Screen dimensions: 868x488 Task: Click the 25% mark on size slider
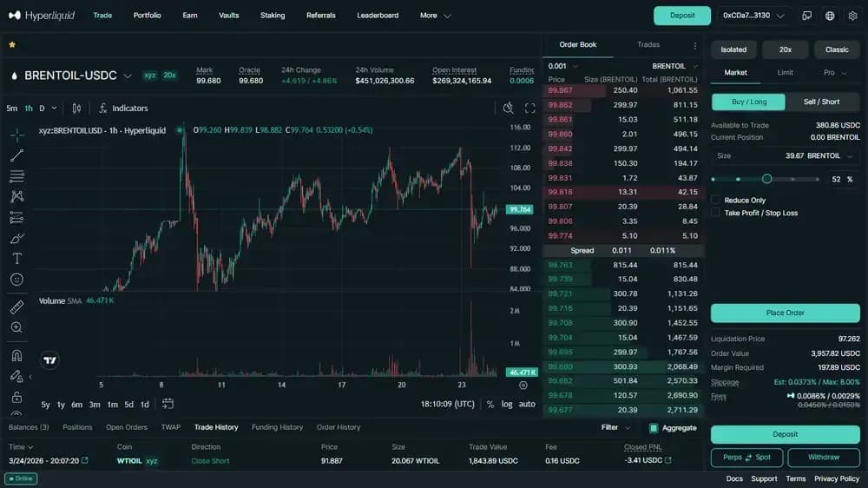[738, 180]
